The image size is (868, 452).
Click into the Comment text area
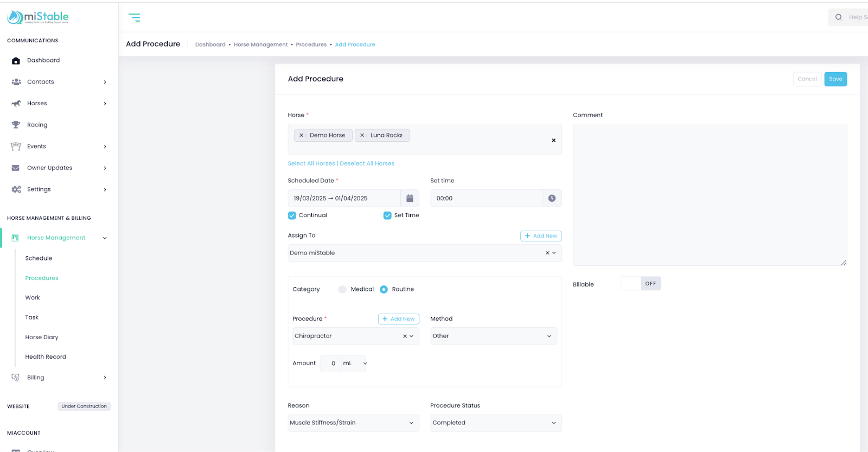(709, 195)
